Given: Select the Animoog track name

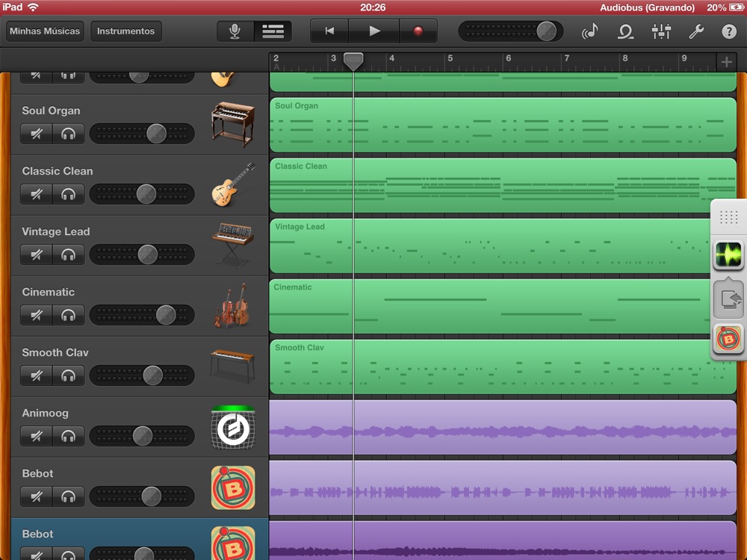Looking at the screenshot, I should [x=46, y=413].
